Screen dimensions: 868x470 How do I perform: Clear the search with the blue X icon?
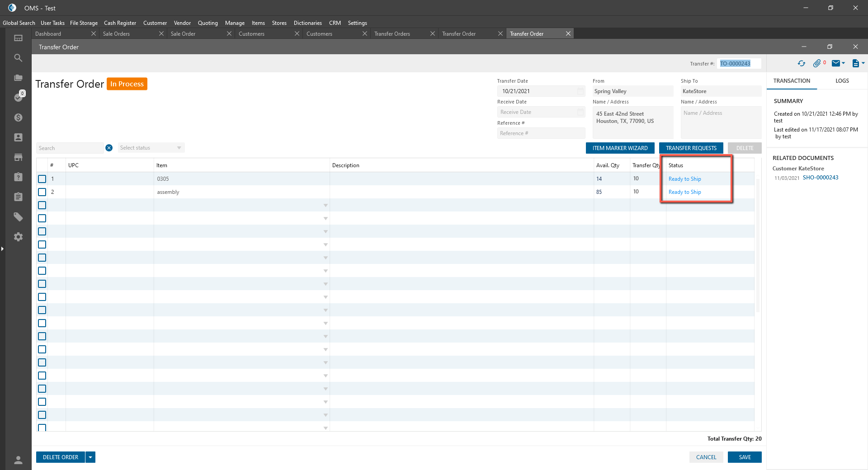109,148
